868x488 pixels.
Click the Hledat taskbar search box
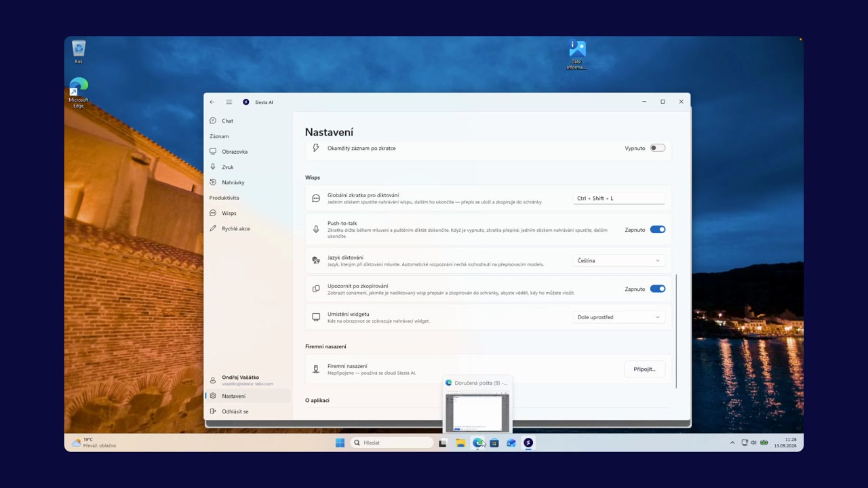[392, 443]
